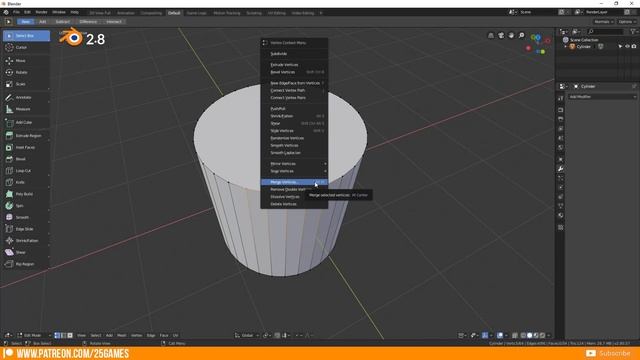
Task: Click the viewport zoom magnifier icon
Action: click(x=522, y=36)
